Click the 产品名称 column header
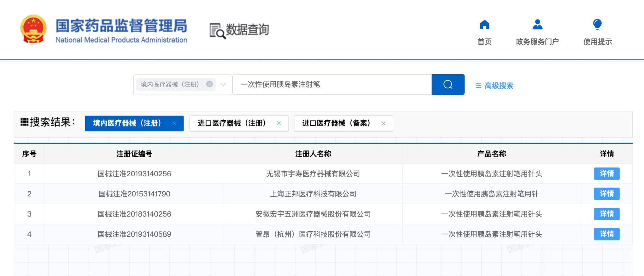 pyautogui.click(x=491, y=154)
